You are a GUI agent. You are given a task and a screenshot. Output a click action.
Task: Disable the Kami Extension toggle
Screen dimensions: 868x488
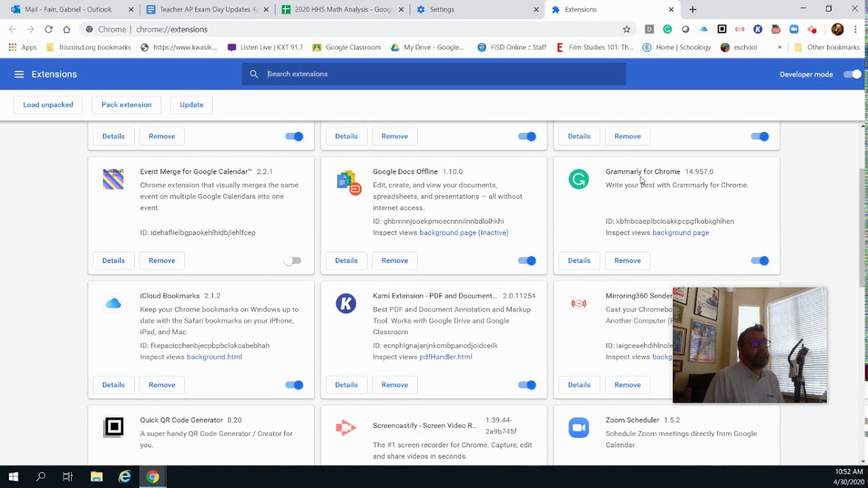(527, 384)
